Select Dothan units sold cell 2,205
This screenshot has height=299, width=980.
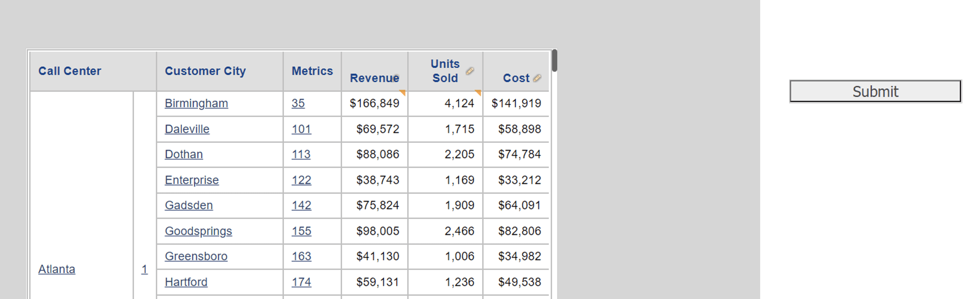click(x=445, y=154)
